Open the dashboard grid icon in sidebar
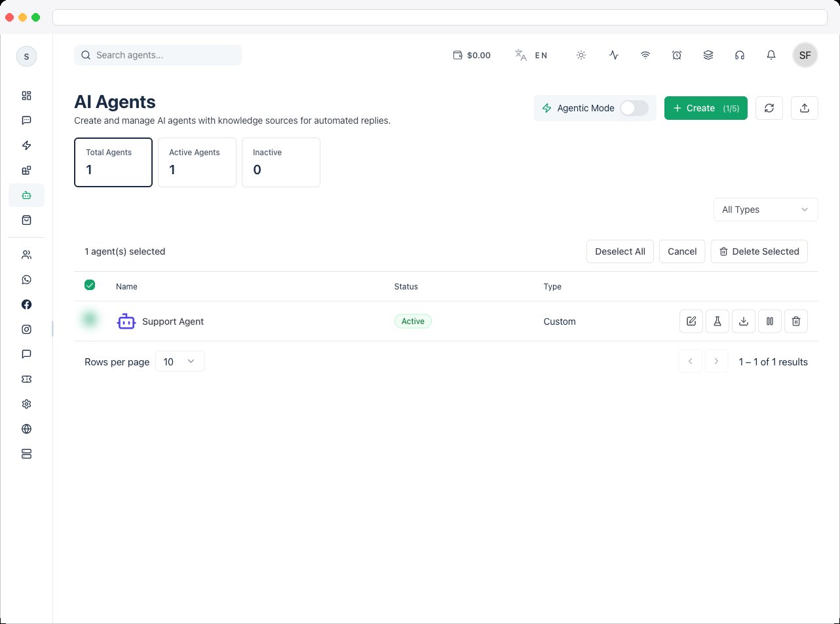This screenshot has width=840, height=624. click(x=26, y=96)
